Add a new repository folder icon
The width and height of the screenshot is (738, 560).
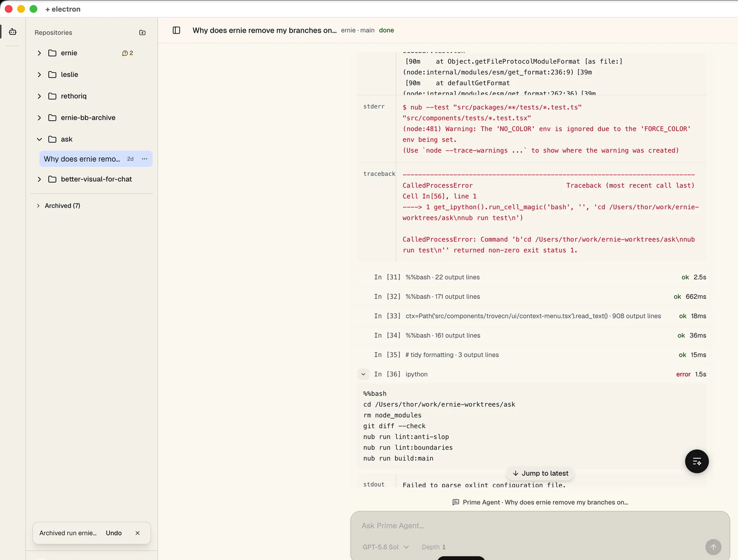[143, 33]
